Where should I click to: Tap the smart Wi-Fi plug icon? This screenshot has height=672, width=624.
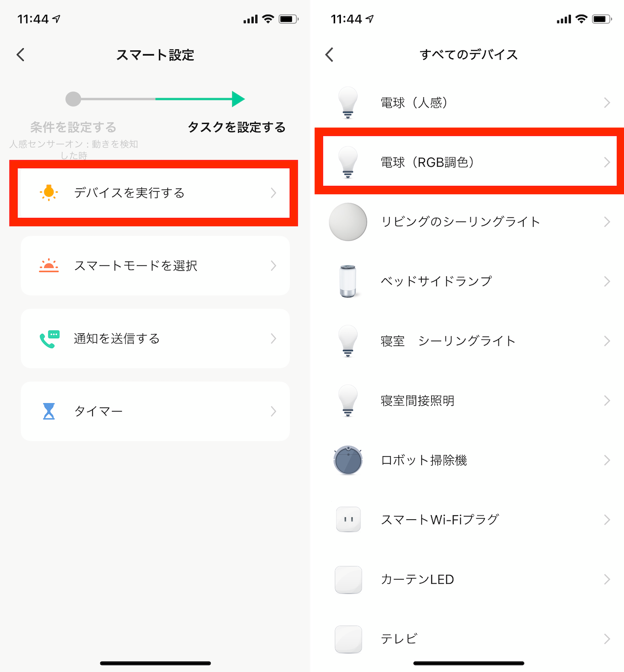tap(348, 520)
